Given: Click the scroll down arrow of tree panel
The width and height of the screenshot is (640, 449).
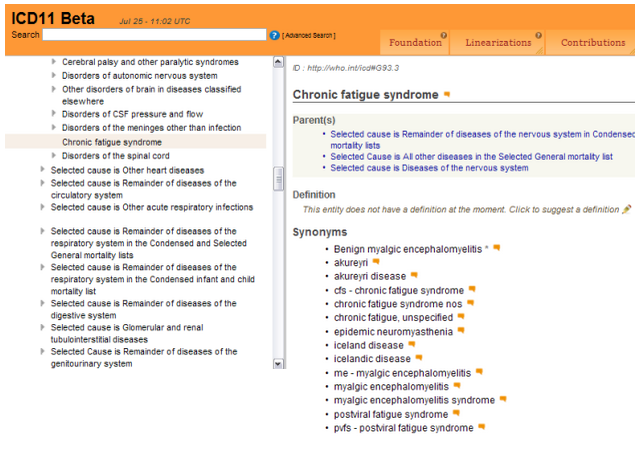Looking at the screenshot, I should pos(279,364).
